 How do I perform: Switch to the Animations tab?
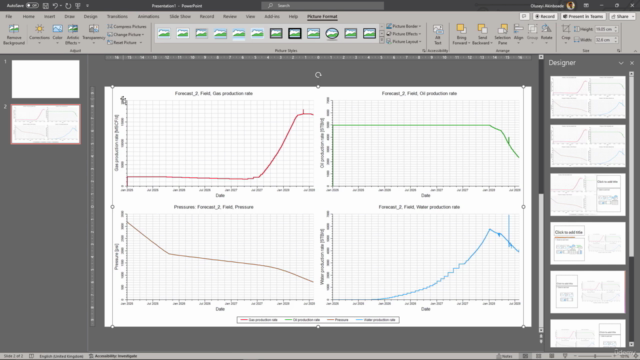pyautogui.click(x=148, y=16)
